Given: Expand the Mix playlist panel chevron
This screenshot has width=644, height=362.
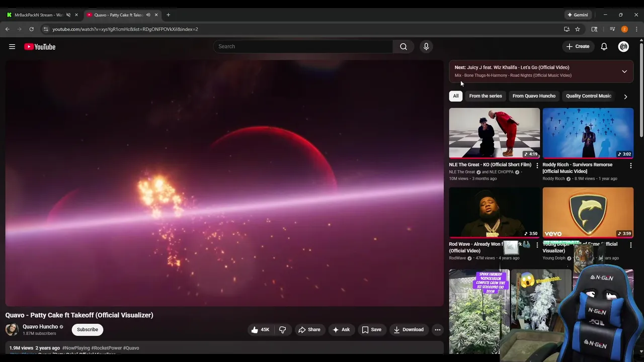Looking at the screenshot, I should pos(624,71).
